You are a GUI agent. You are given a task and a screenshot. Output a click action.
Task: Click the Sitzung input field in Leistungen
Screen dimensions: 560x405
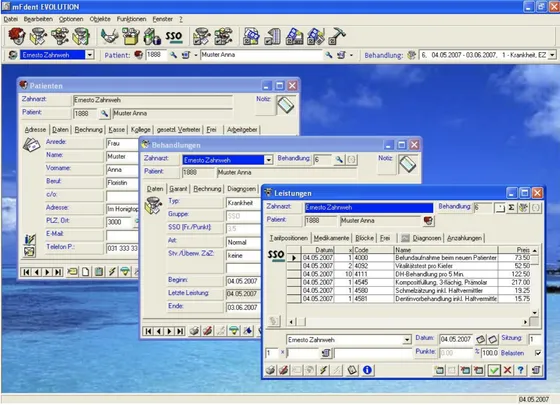coord(534,339)
